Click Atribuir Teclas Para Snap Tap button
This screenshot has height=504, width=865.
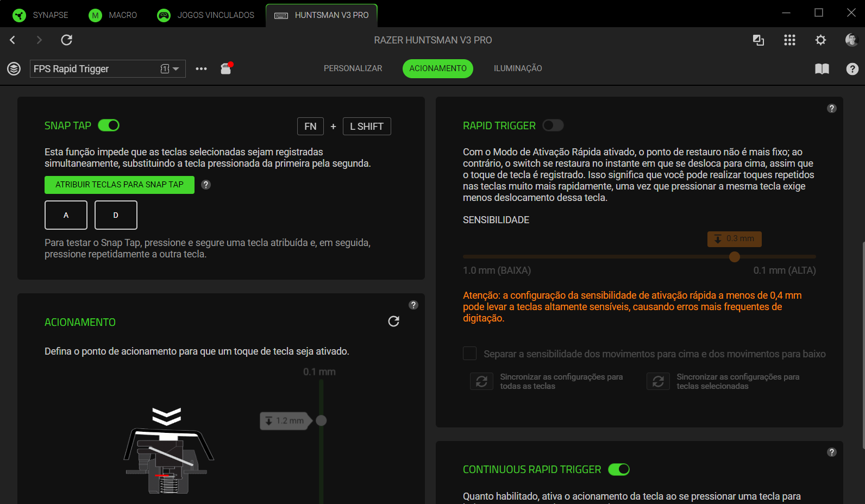coord(119,185)
